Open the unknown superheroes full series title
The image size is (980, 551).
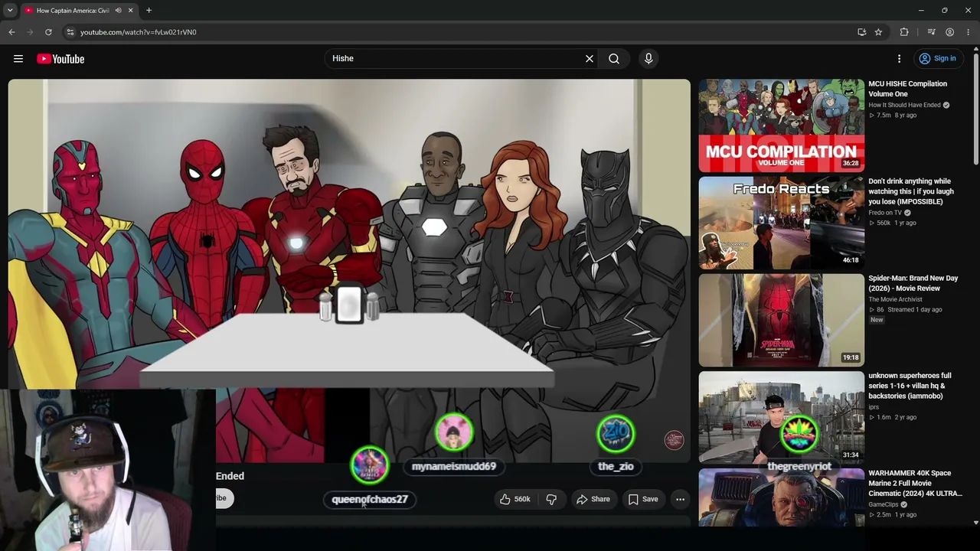(x=910, y=386)
